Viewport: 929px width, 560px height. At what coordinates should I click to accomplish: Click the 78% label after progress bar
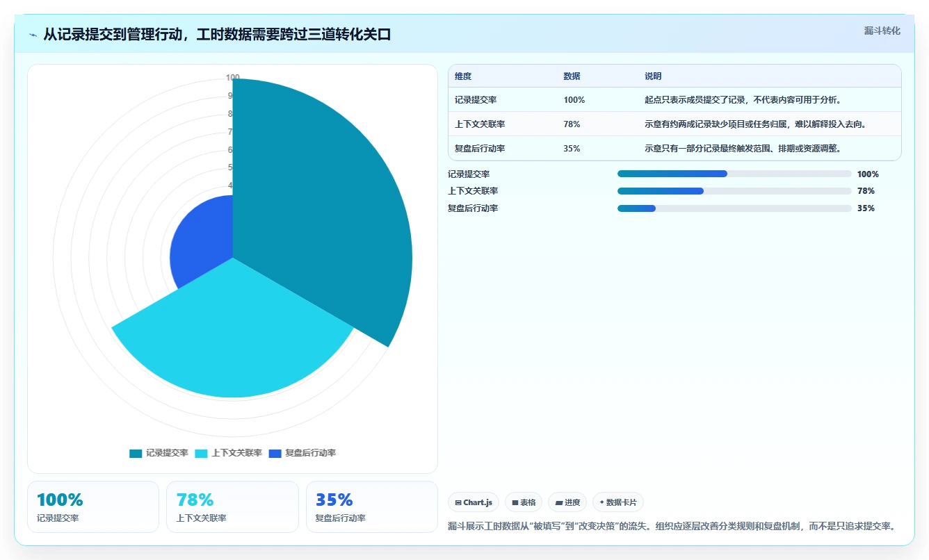(x=866, y=191)
